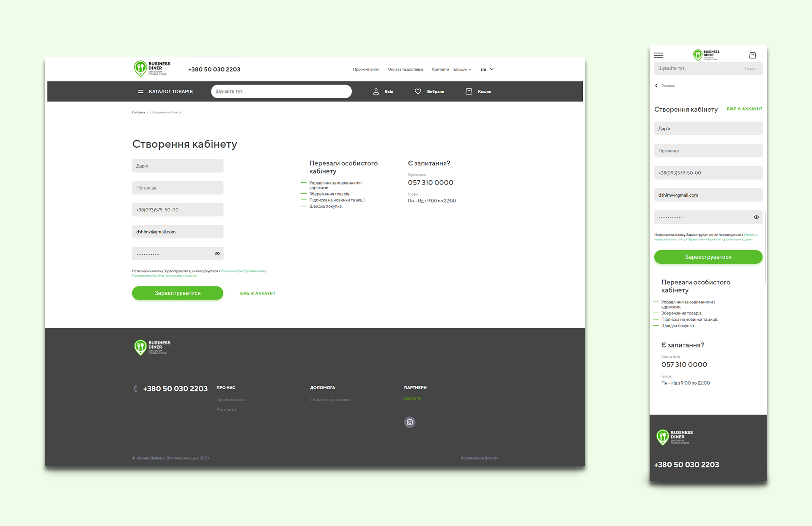Screen dimensions: 812x526
Task: Open the favorites heart icon
Action: (418, 91)
